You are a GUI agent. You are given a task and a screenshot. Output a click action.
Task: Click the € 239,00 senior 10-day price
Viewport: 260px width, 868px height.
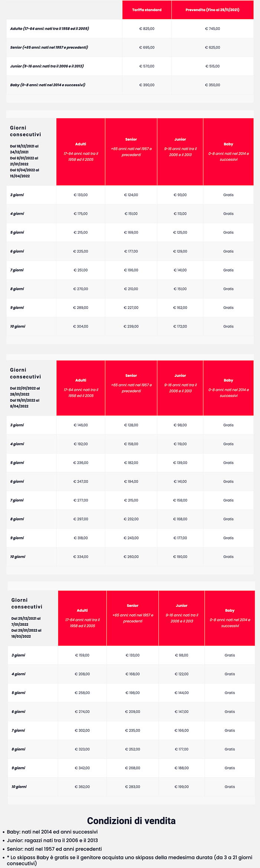[131, 326]
